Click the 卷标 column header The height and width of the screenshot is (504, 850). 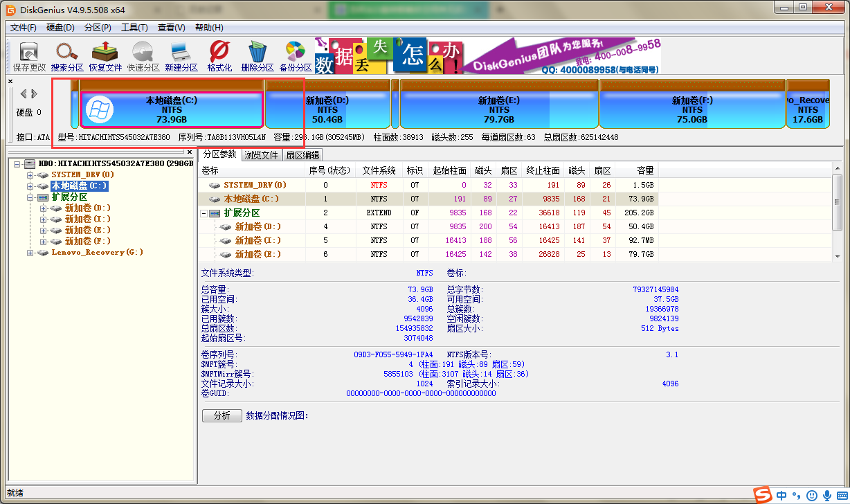(251, 170)
